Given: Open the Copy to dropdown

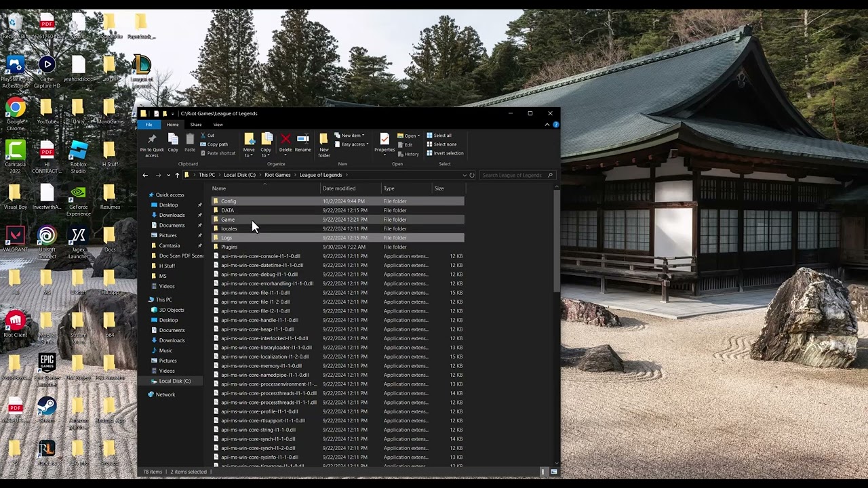Looking at the screenshot, I should [266, 144].
